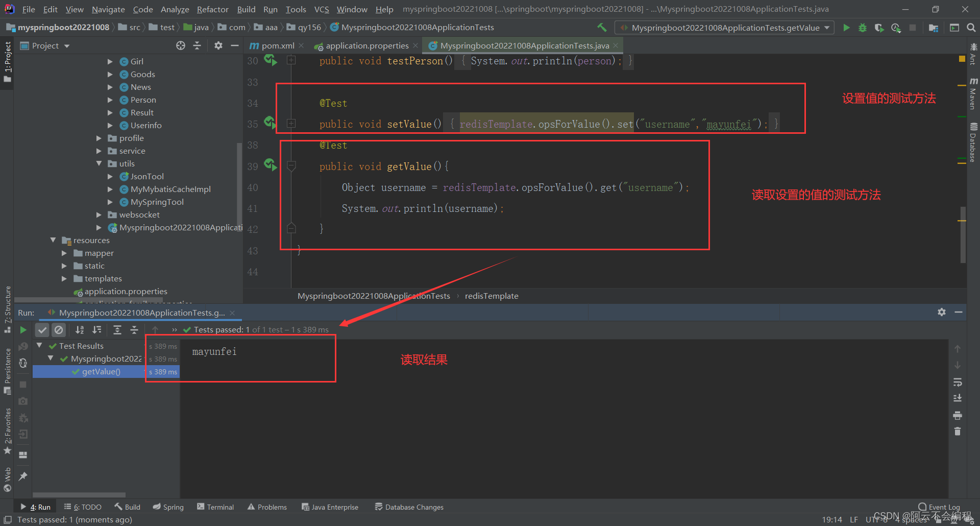Open the Maven tool window on the right

pyautogui.click(x=973, y=97)
